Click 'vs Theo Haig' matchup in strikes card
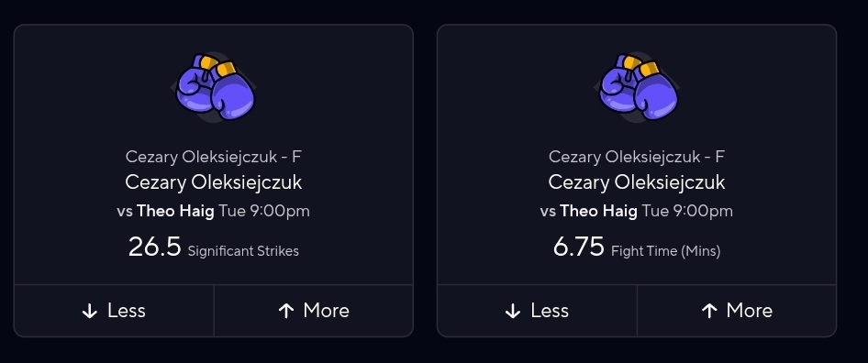The height and width of the screenshot is (363, 868). point(165,211)
